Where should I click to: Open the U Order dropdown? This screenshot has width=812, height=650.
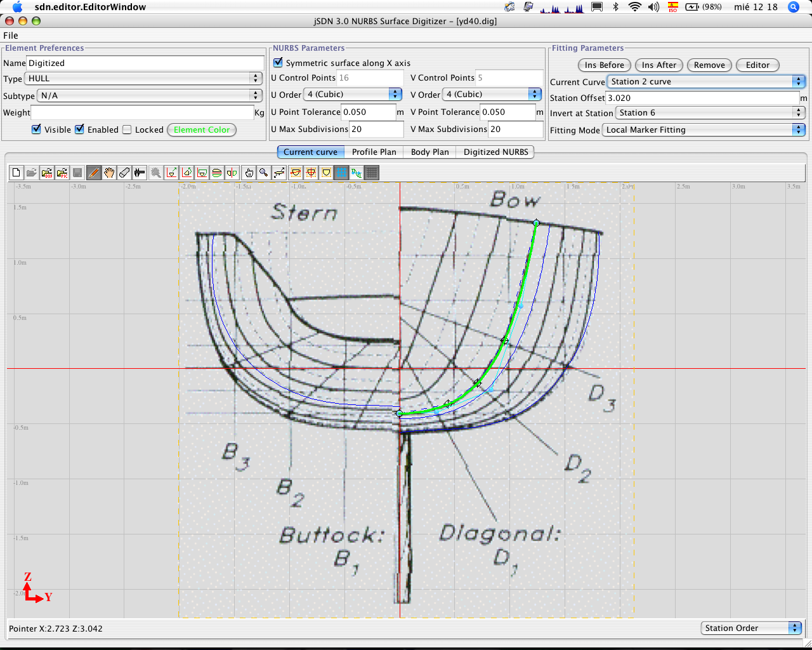coord(353,94)
